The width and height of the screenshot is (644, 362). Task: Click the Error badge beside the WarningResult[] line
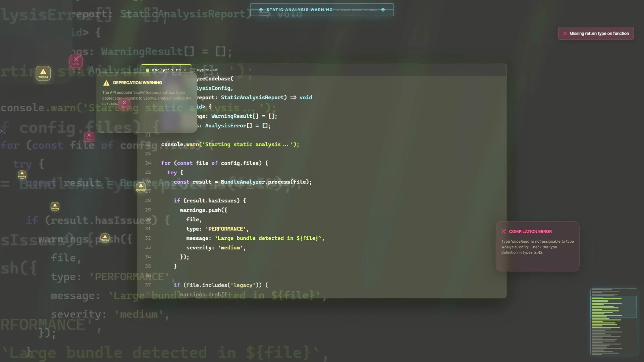(76, 61)
